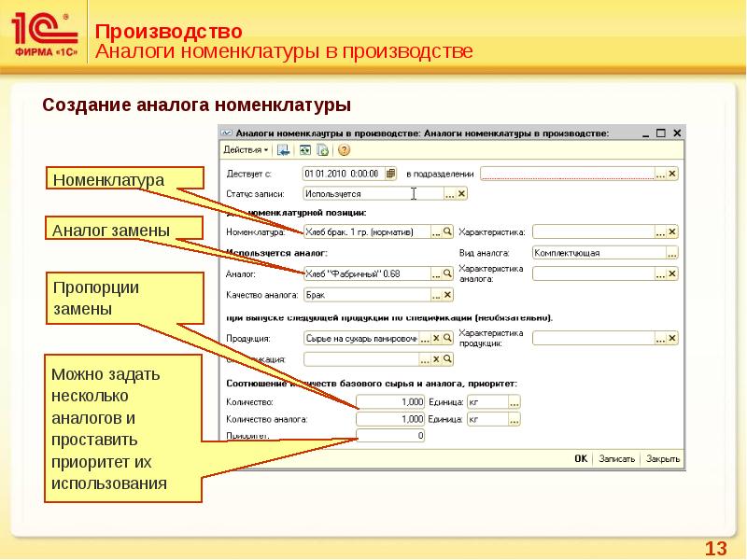Screen dimensions: 747x560
Task: Focus the Количество аналога number field
Action: tap(390, 420)
